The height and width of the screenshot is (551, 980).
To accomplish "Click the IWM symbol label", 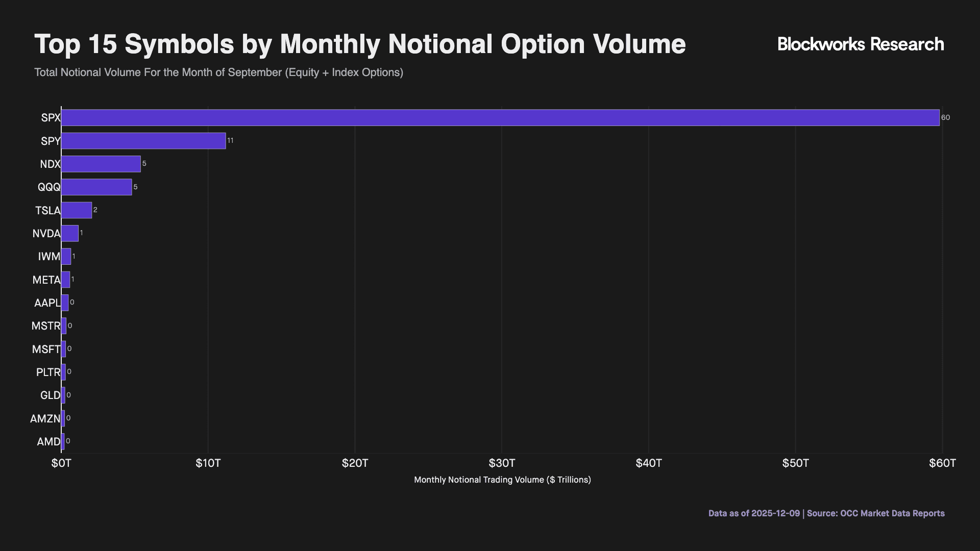I will (x=49, y=257).
